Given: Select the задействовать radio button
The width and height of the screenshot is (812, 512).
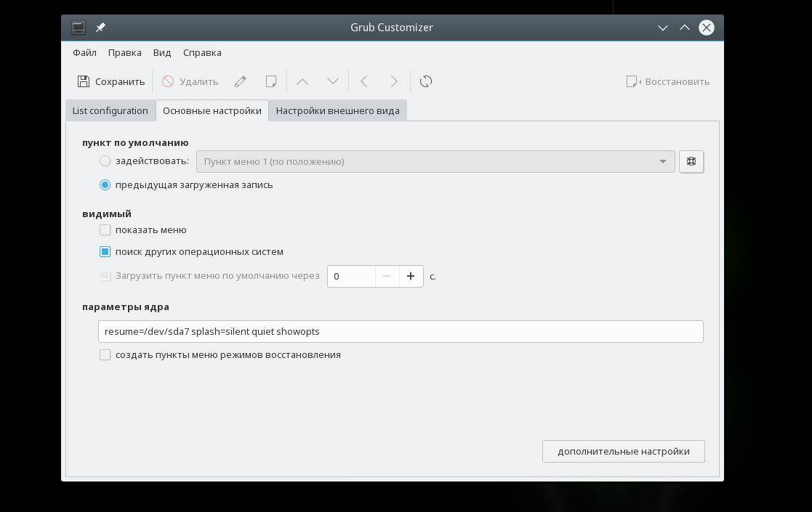Looking at the screenshot, I should point(105,161).
